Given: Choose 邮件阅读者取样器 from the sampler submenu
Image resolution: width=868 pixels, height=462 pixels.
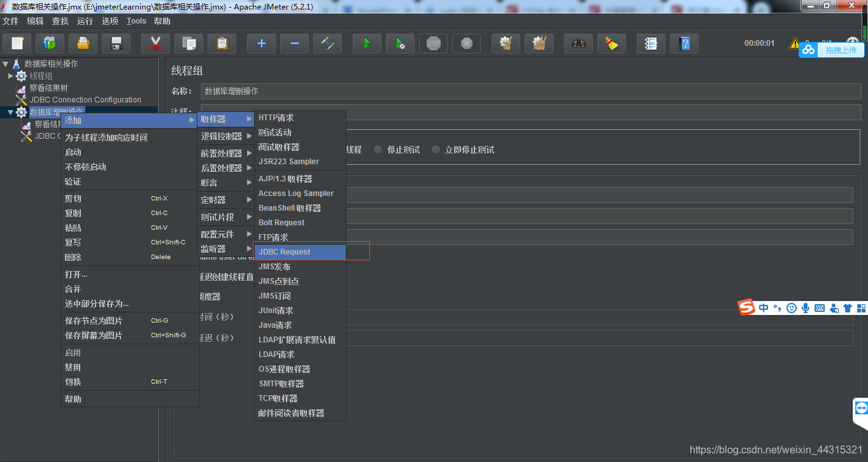Looking at the screenshot, I should point(300,413).
